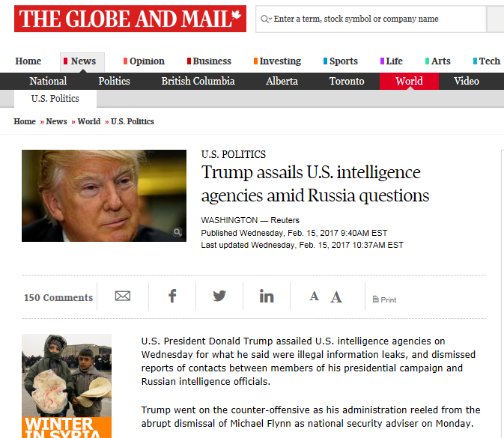Enlarge the Trump article photo
The image size is (504, 438).
coord(104,195)
